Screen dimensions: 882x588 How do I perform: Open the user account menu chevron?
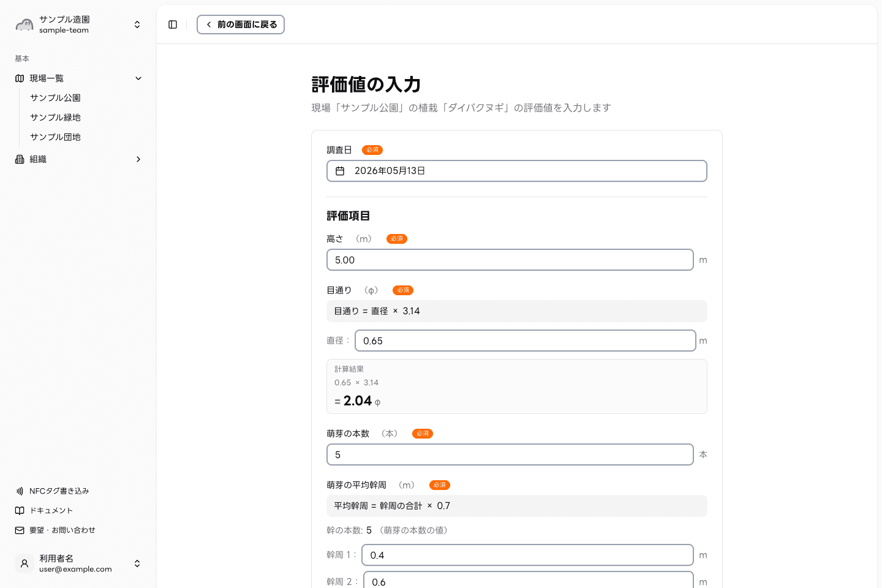point(137,563)
